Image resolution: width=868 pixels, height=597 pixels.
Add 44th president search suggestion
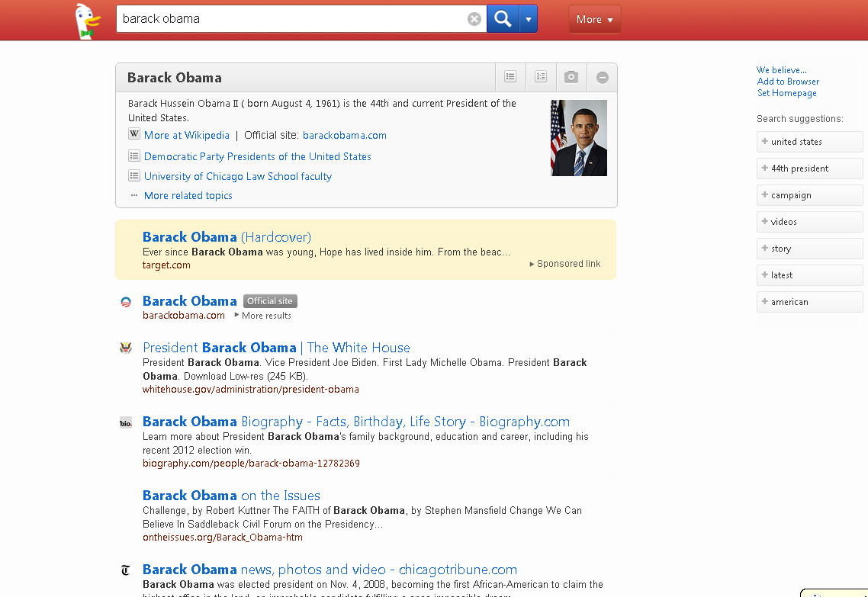click(809, 169)
